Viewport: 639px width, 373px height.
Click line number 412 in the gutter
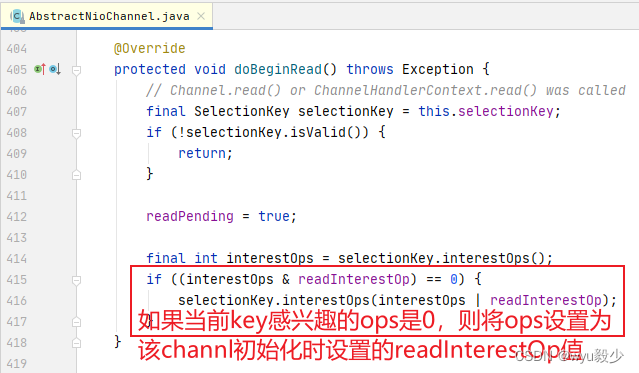(17, 216)
